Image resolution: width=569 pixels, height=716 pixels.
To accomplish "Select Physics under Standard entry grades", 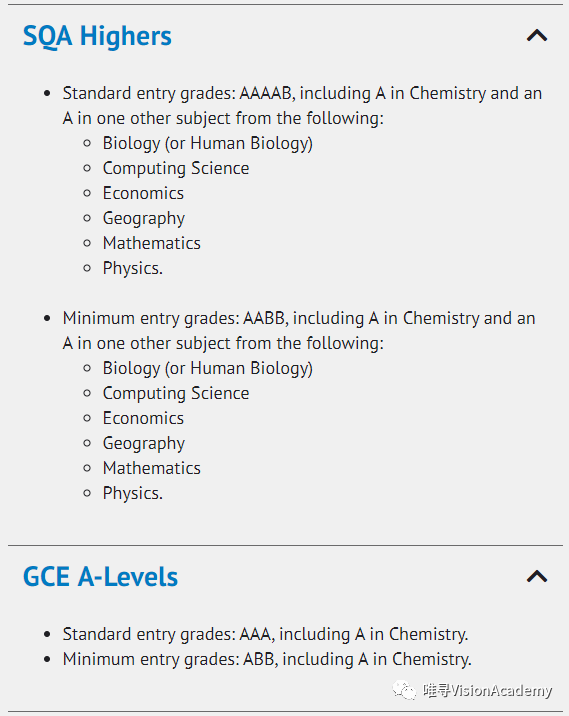I will click(x=132, y=268).
